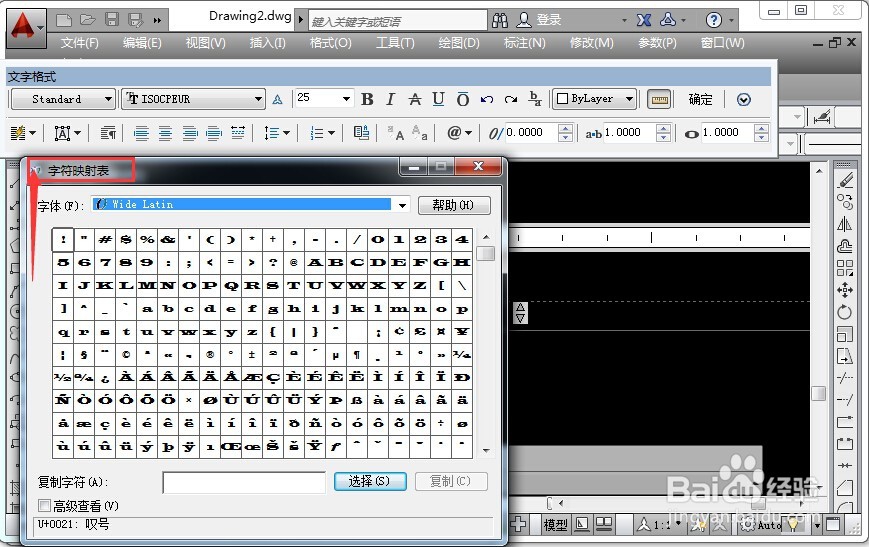Enable the 高级查看(V) checkbox

tap(44, 505)
